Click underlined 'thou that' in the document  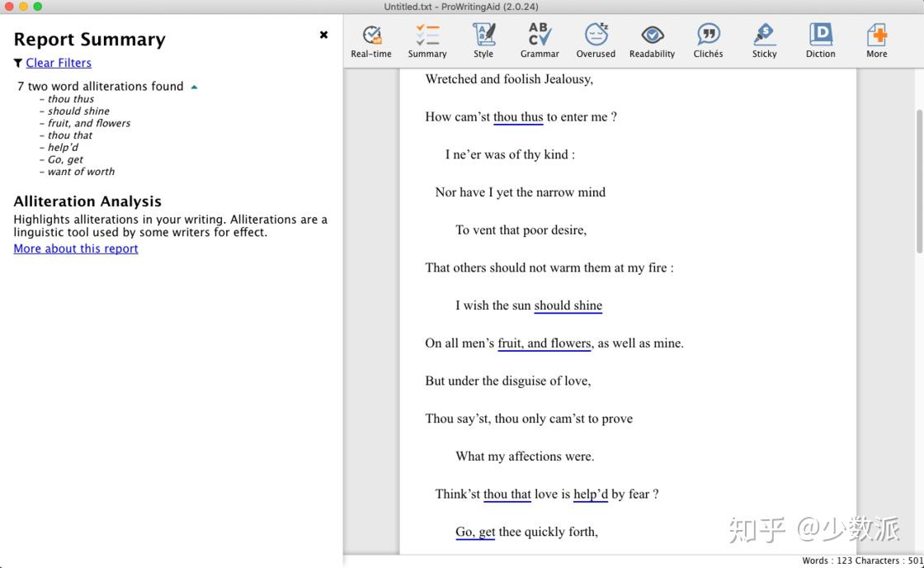(507, 495)
